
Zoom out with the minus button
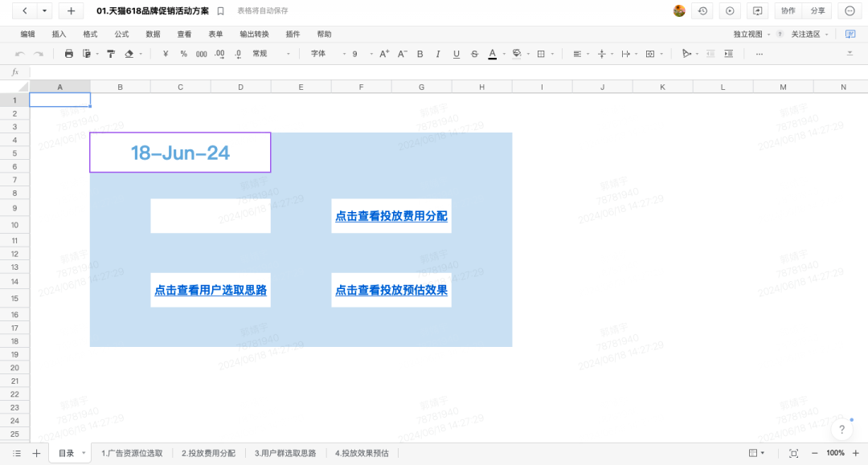click(814, 454)
